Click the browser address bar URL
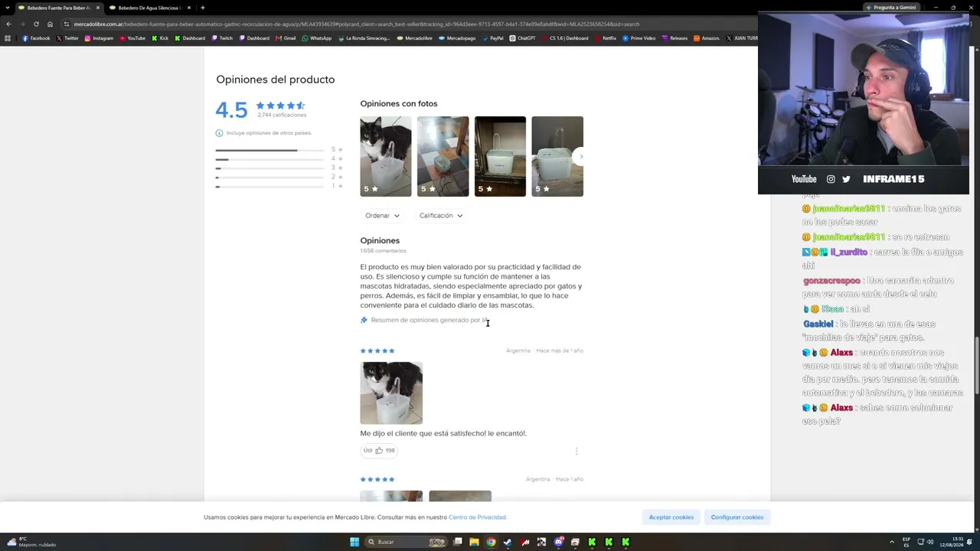980x551 pixels. pyautogui.click(x=357, y=24)
